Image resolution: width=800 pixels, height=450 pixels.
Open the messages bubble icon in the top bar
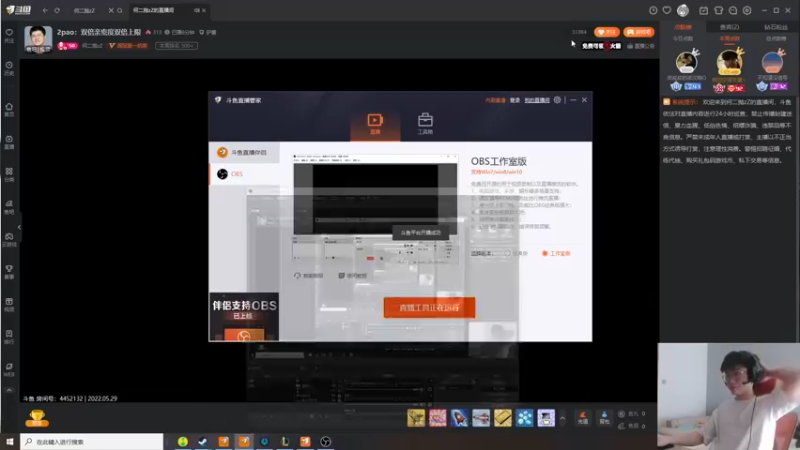[733, 10]
